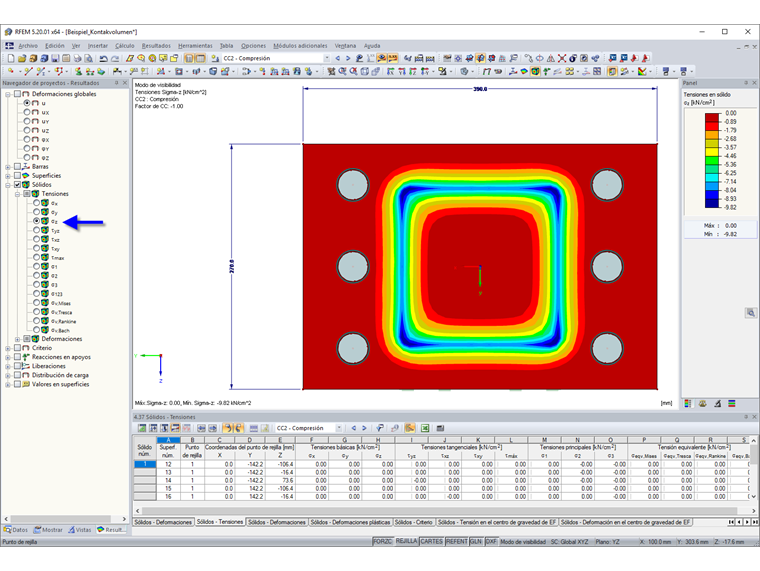Expand the Distribución de carga node
This screenshot has height=571, width=760.
[8, 375]
